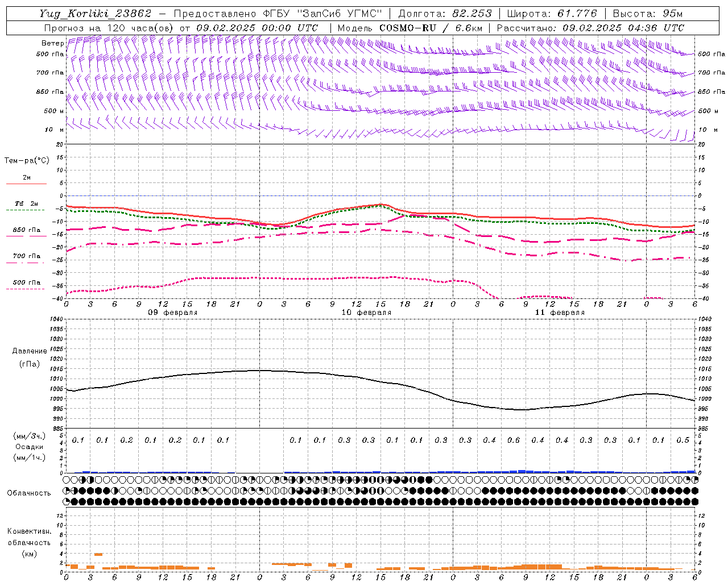Screen dimensions: 728x582
Task: Click the 2м temperature legend entry
Action: (27, 177)
